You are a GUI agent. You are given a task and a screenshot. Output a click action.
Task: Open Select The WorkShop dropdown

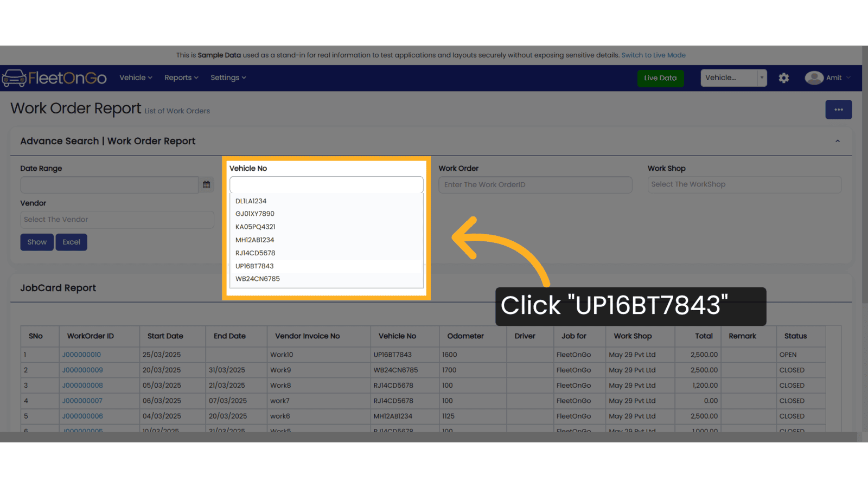(x=744, y=184)
